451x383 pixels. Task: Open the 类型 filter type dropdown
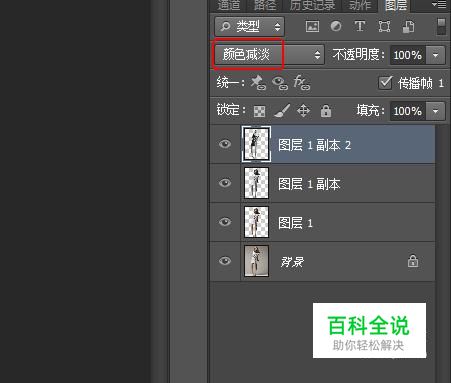click(250, 26)
